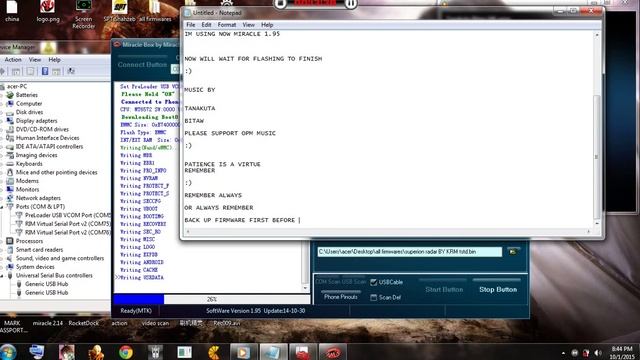Click Start Button in Miracle Box
640x360 pixels.
pos(444,289)
